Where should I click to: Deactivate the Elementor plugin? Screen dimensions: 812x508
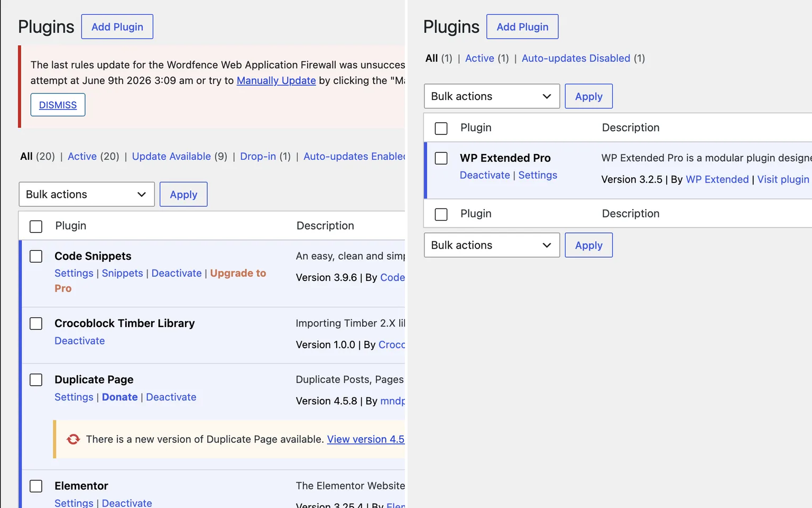127,503
